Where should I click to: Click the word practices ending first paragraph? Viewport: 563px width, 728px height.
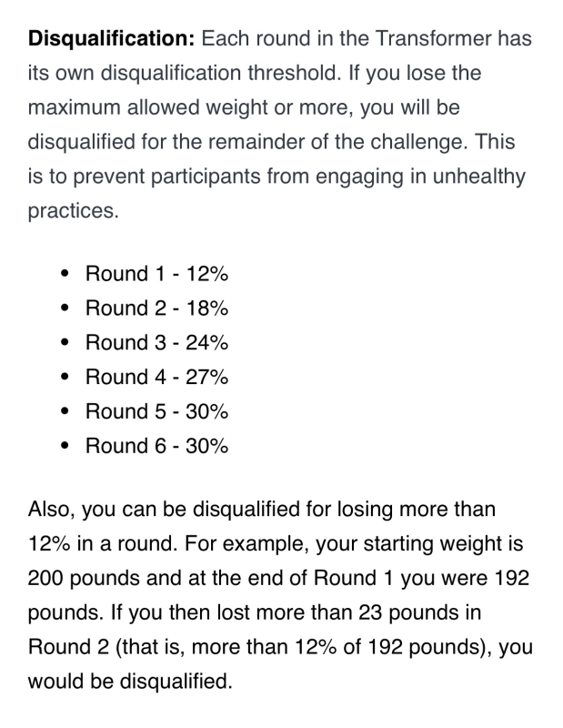click(73, 211)
